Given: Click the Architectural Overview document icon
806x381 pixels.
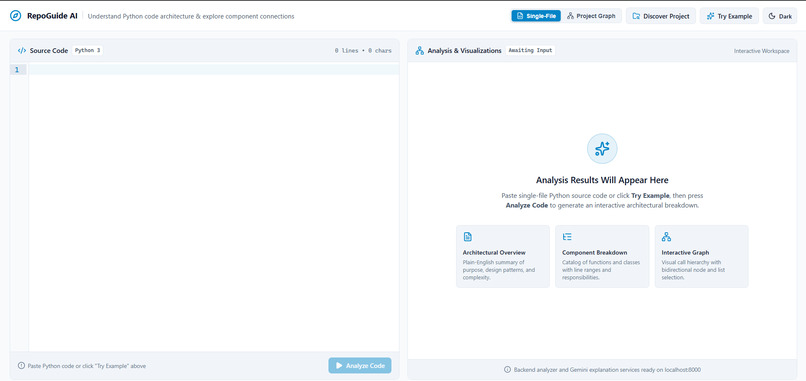Looking at the screenshot, I should pyautogui.click(x=467, y=237).
